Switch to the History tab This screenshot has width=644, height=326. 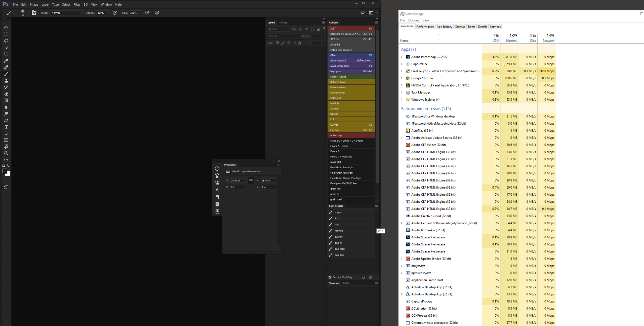tap(283, 22)
